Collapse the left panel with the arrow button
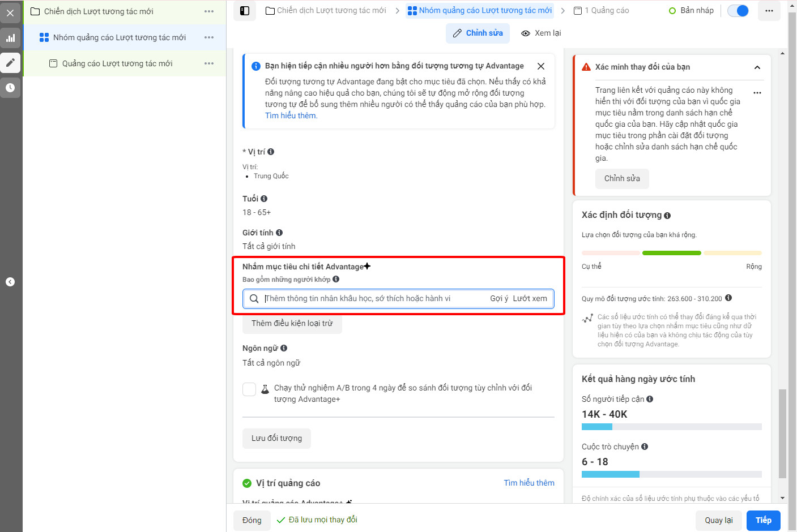Image resolution: width=797 pixels, height=532 pixels. pos(10,282)
